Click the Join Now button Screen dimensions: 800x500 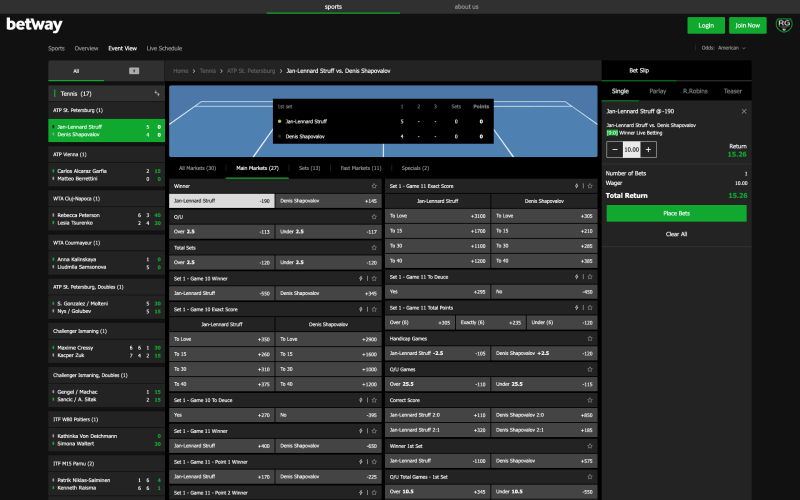pos(747,25)
